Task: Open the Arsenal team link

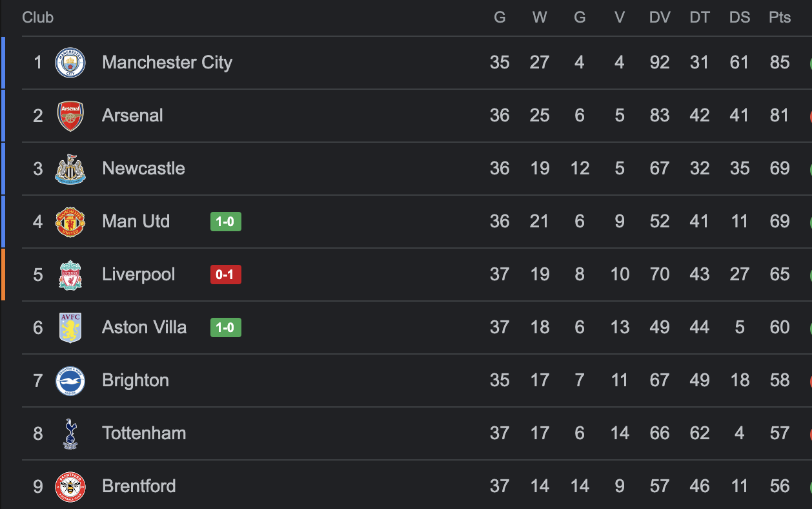Action: pyautogui.click(x=132, y=116)
